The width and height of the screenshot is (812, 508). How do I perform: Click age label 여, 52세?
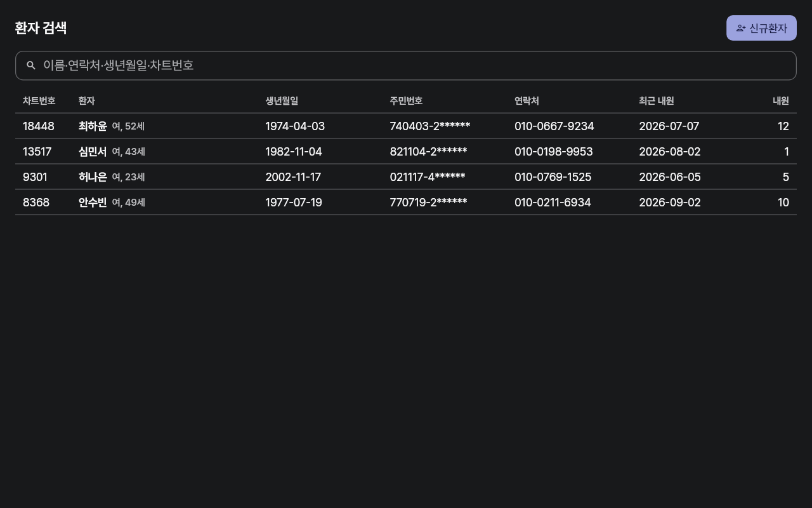click(x=128, y=126)
